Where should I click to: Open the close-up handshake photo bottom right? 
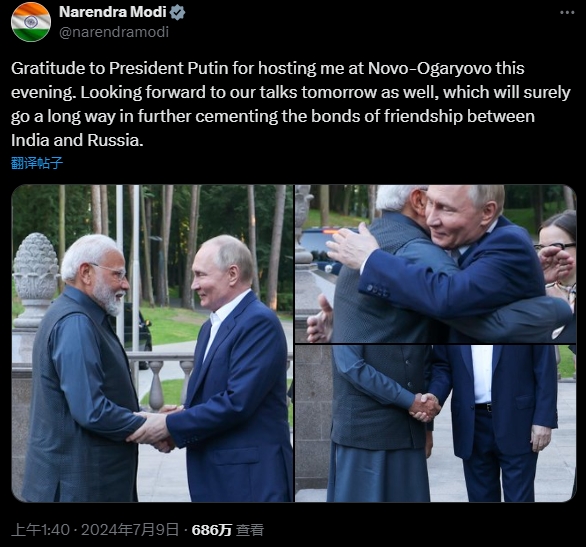[x=435, y=423]
